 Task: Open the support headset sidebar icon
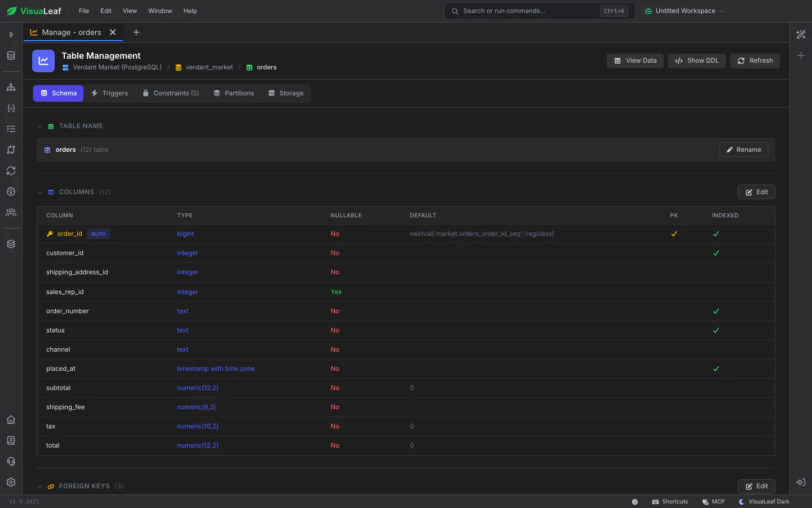(x=11, y=462)
